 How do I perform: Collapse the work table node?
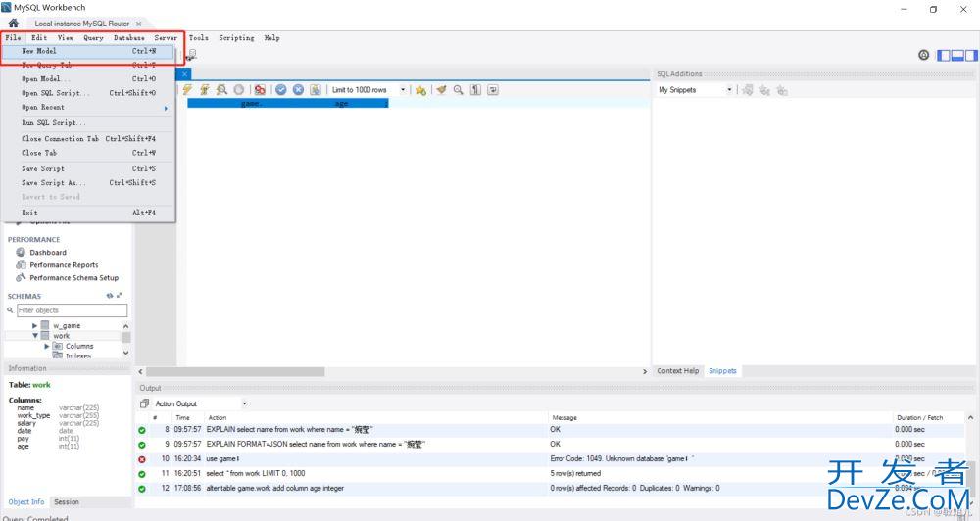[35, 336]
